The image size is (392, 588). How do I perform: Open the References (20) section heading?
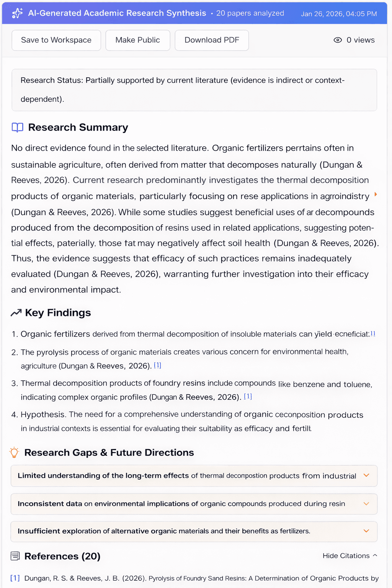(x=62, y=556)
